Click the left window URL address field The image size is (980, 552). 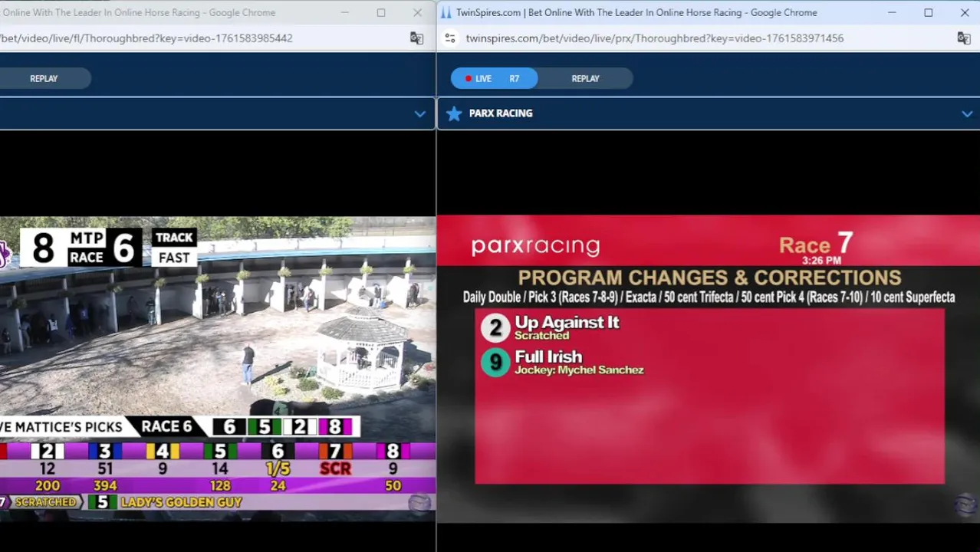point(146,38)
